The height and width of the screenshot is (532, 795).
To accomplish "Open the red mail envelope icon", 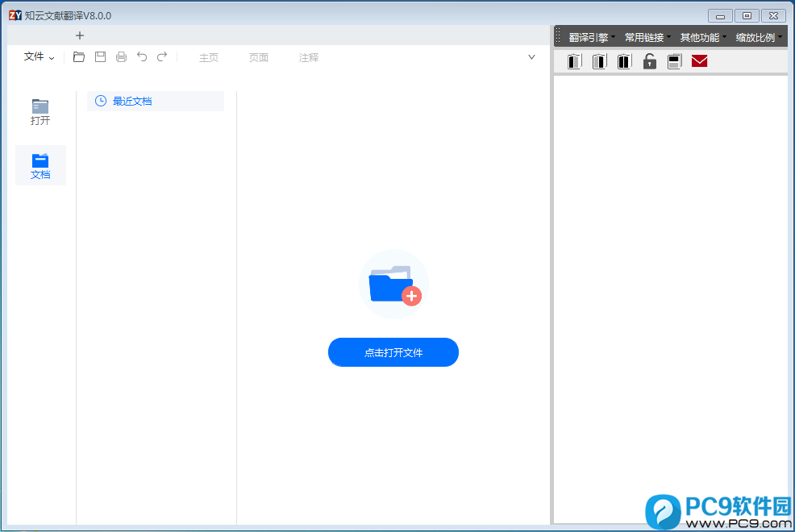I will pos(699,61).
